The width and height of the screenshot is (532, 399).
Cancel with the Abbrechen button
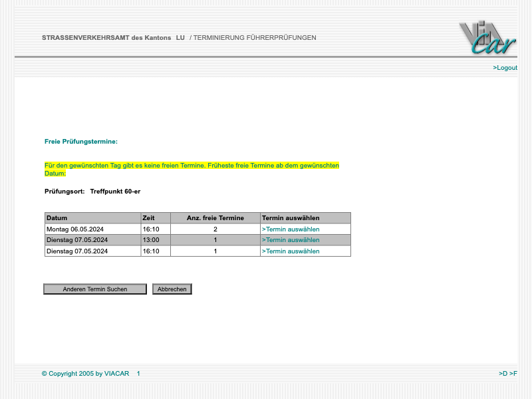click(172, 289)
